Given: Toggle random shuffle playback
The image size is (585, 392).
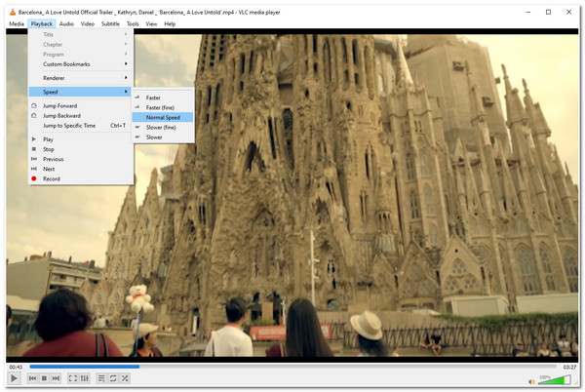Looking at the screenshot, I should point(125,378).
